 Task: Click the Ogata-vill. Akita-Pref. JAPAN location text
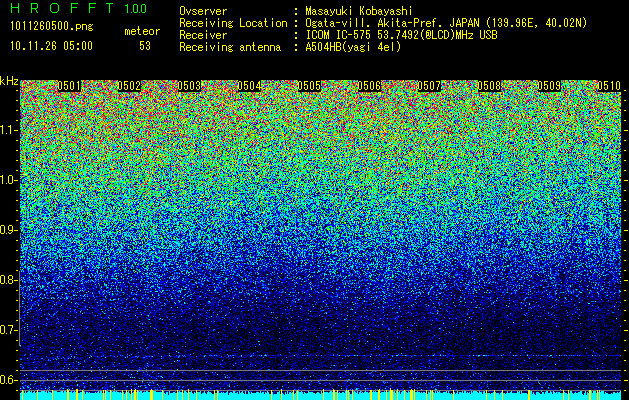[x=446, y=23]
